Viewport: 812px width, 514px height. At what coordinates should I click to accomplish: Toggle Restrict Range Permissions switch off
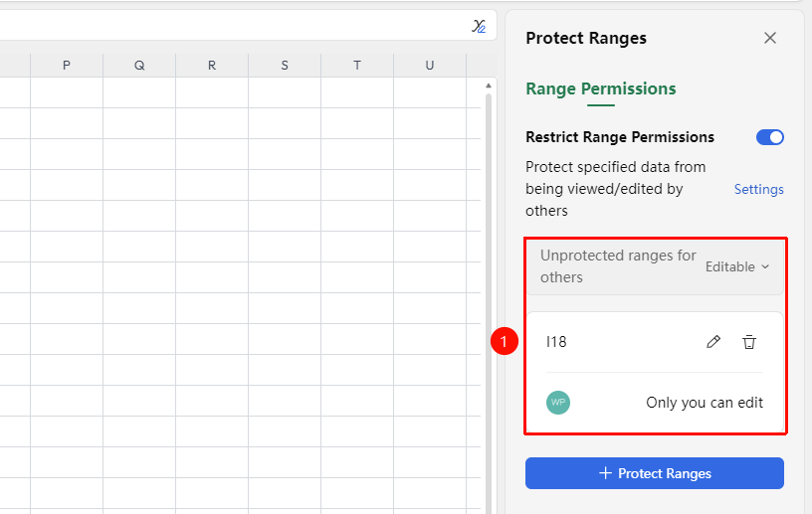click(x=769, y=137)
